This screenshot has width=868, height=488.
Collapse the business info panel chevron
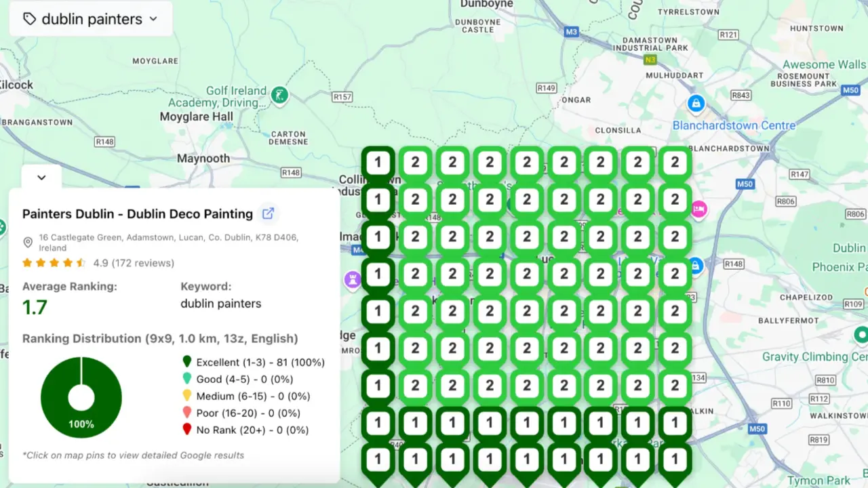(x=41, y=178)
